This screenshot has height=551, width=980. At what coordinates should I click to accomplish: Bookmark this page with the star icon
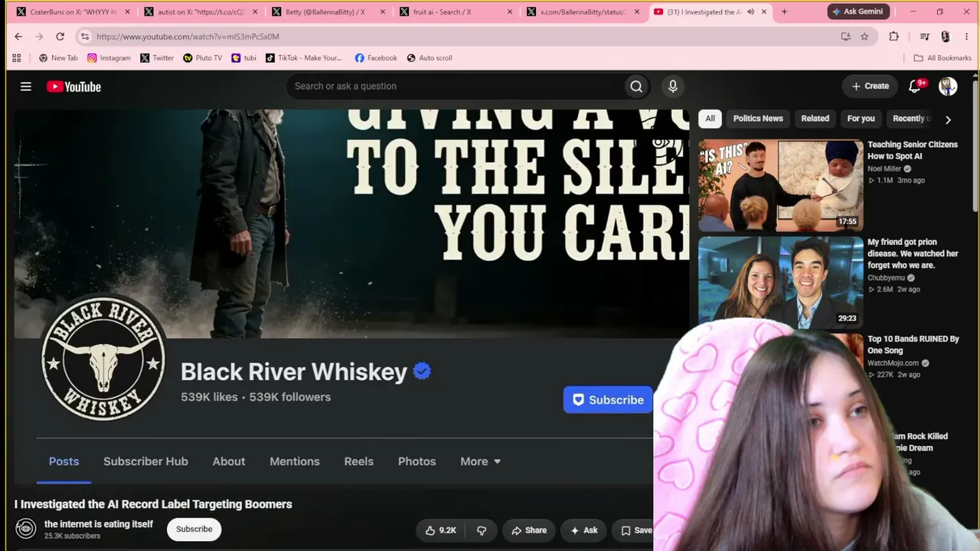(x=864, y=36)
